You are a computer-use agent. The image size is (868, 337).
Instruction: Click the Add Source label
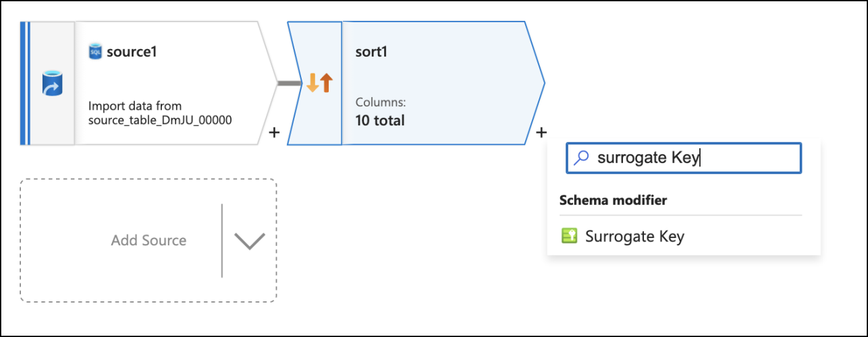pyautogui.click(x=148, y=241)
